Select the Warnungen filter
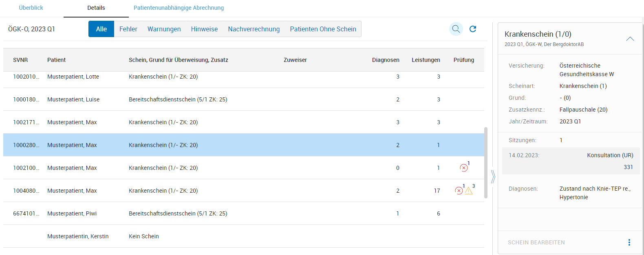 [x=164, y=29]
